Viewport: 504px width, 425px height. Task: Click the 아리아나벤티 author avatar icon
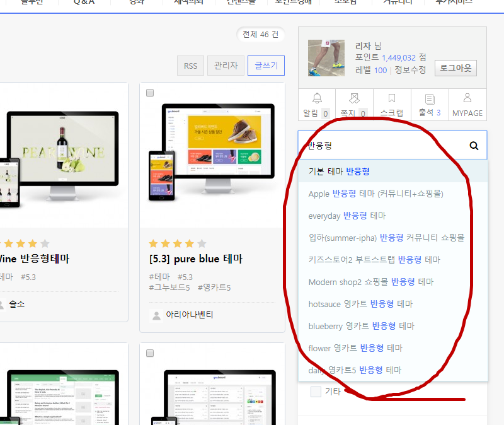[x=156, y=315]
